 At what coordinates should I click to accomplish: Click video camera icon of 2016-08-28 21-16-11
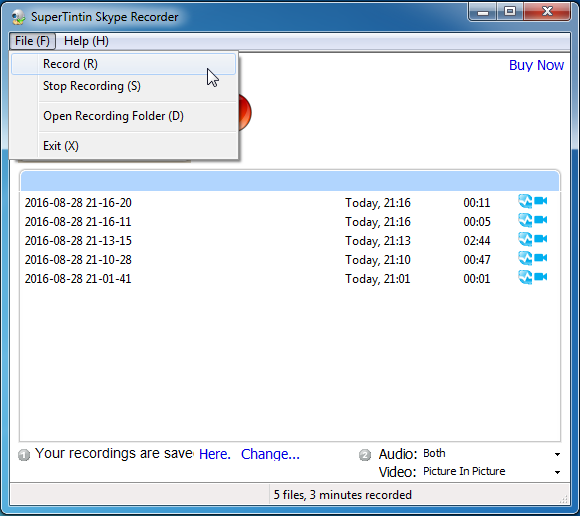click(x=540, y=220)
